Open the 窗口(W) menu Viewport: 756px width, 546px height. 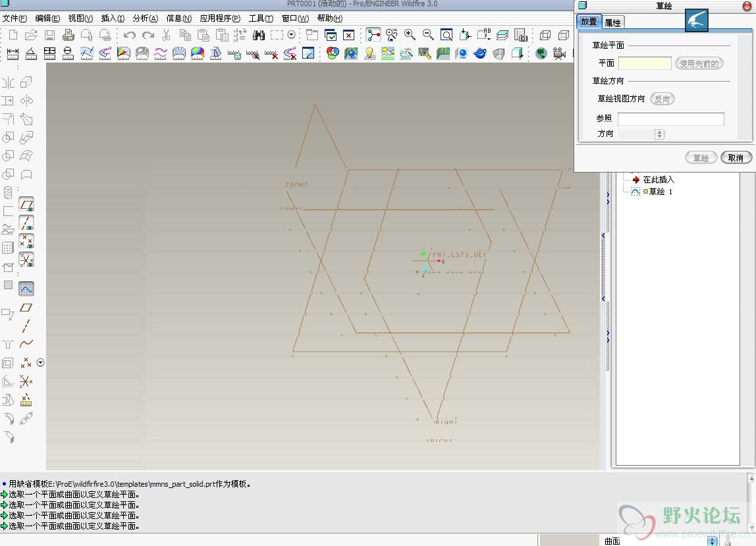295,18
